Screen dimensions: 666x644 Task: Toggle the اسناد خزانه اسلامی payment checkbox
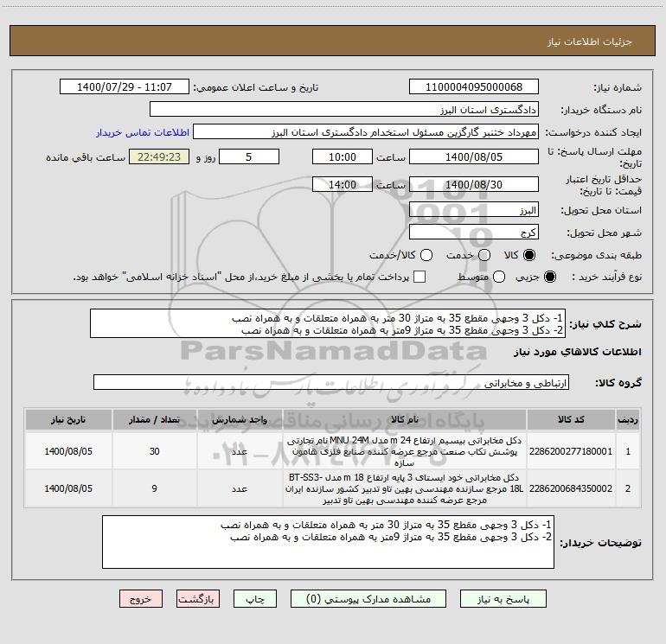(419, 277)
